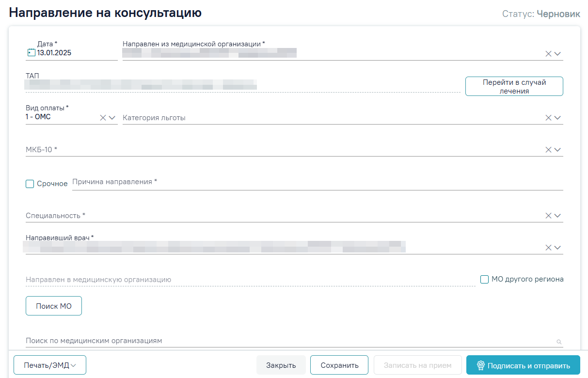Open the Специальность dropdown

tap(557, 216)
